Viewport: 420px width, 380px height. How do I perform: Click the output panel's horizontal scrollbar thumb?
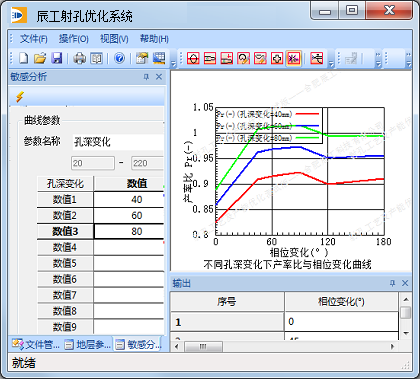pos(203,347)
